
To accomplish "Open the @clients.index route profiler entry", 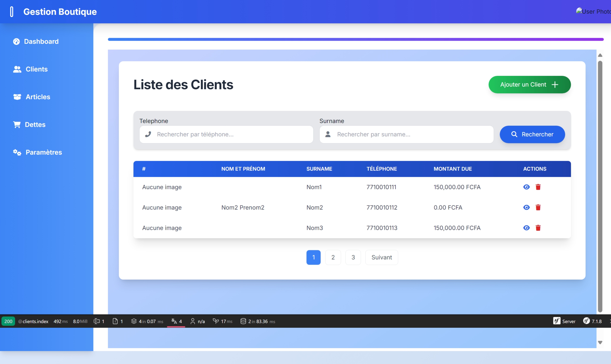I will pos(33,321).
